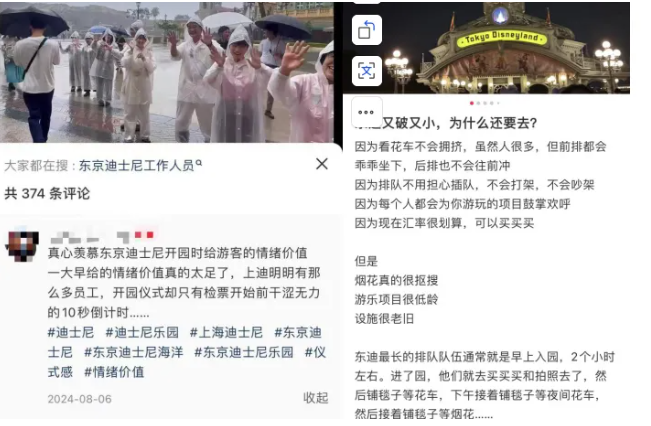Tap the 共 374 条评论 comment count header
Screen dimensions: 651x426
point(47,193)
